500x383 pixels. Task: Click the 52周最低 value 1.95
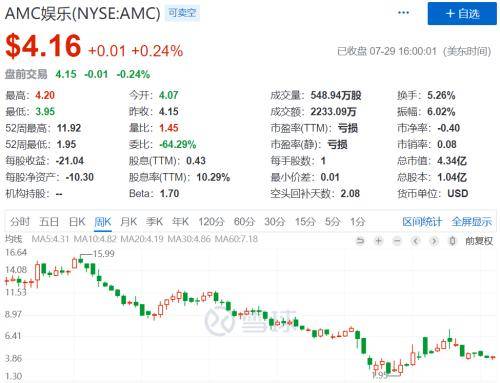point(66,144)
